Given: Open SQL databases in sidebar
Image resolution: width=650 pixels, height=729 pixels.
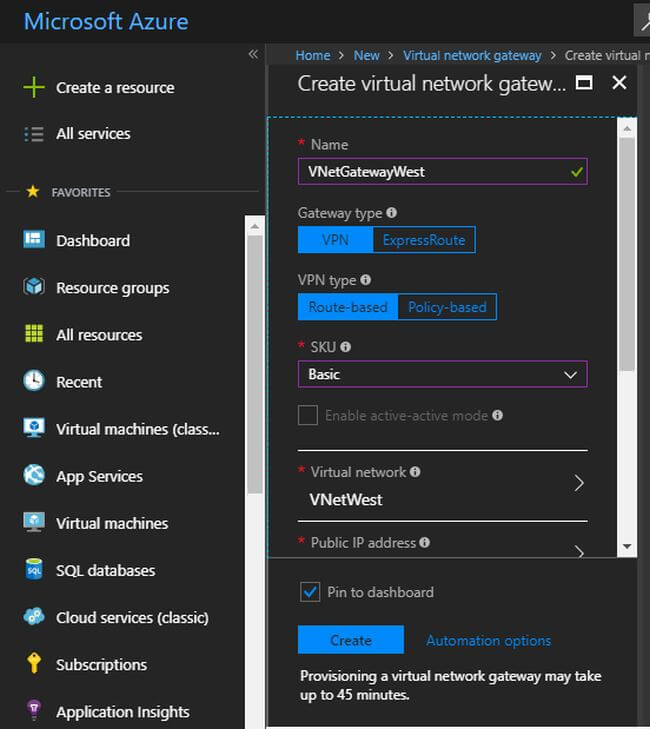Looking at the screenshot, I should 106,570.
